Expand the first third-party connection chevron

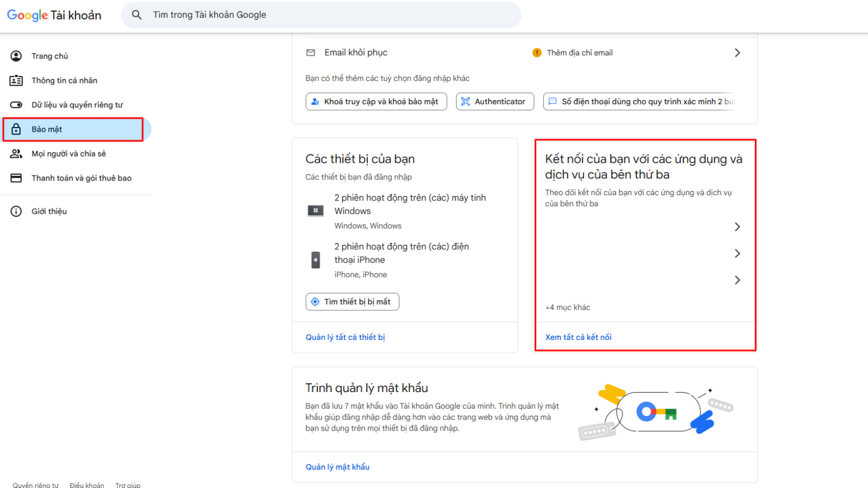pos(737,227)
